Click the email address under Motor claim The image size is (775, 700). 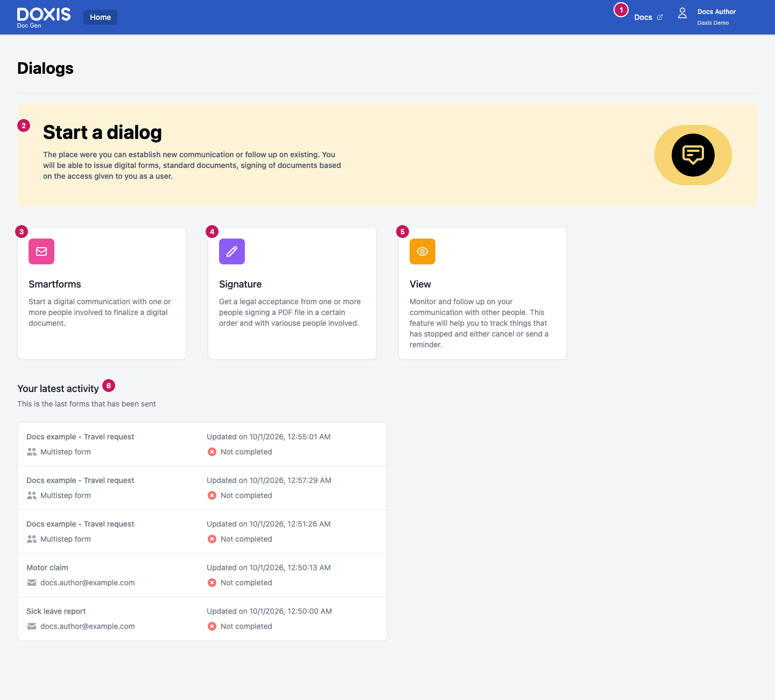click(88, 583)
